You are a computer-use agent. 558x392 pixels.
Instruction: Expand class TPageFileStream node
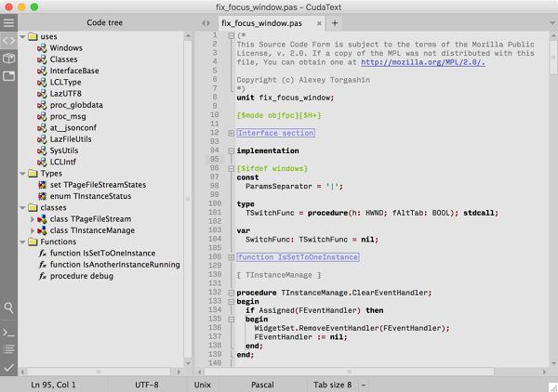(33, 219)
